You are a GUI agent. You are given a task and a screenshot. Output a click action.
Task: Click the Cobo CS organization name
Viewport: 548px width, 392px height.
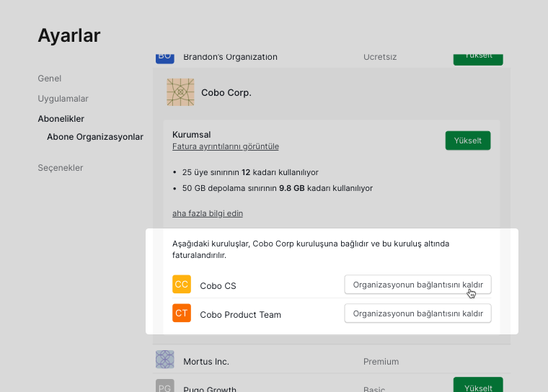click(218, 286)
